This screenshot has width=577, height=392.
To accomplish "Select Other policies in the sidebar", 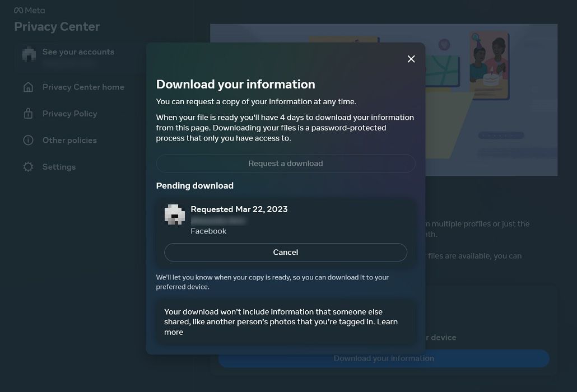I will [69, 140].
